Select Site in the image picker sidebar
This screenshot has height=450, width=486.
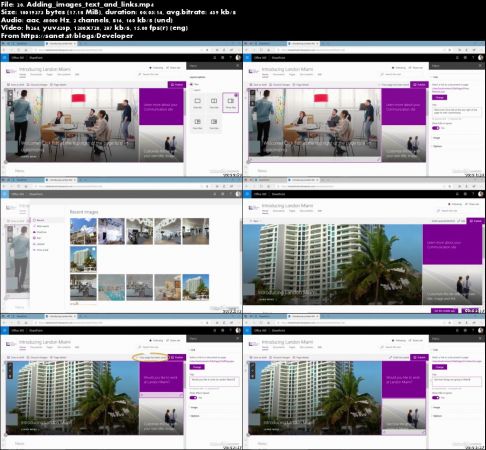click(x=38, y=238)
